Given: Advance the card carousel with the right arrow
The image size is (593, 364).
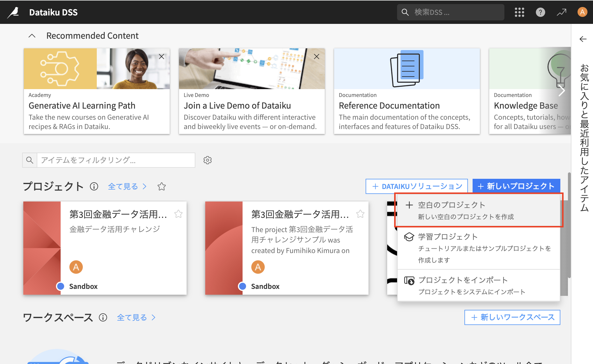Looking at the screenshot, I should point(562,91).
